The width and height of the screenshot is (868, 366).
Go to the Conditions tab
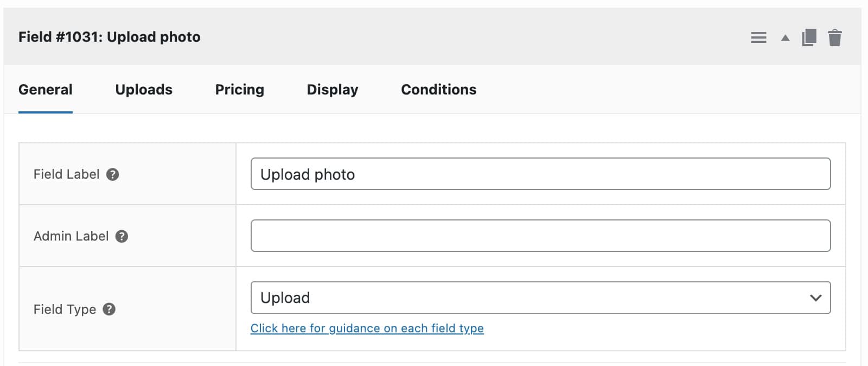click(438, 90)
